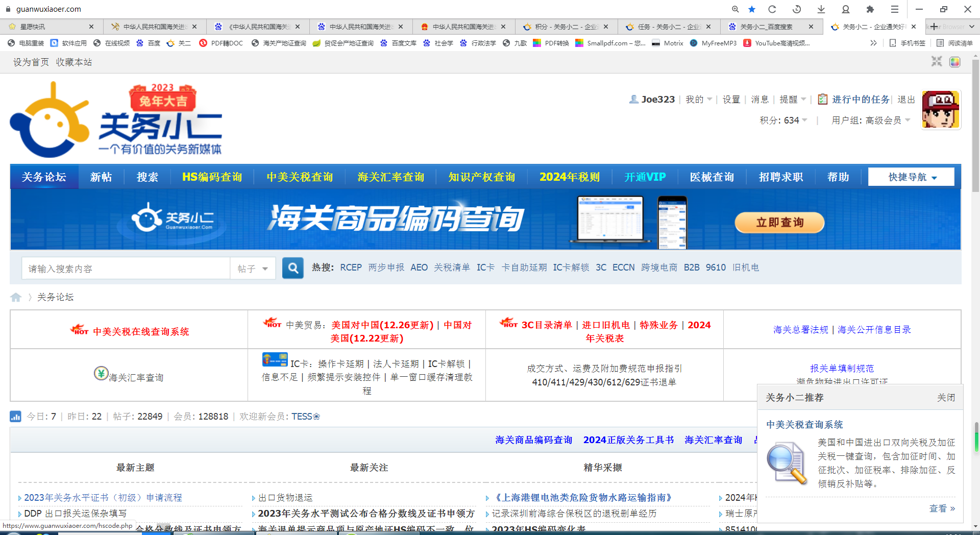
Task: Click the blue search magnifier button
Action: click(x=293, y=268)
